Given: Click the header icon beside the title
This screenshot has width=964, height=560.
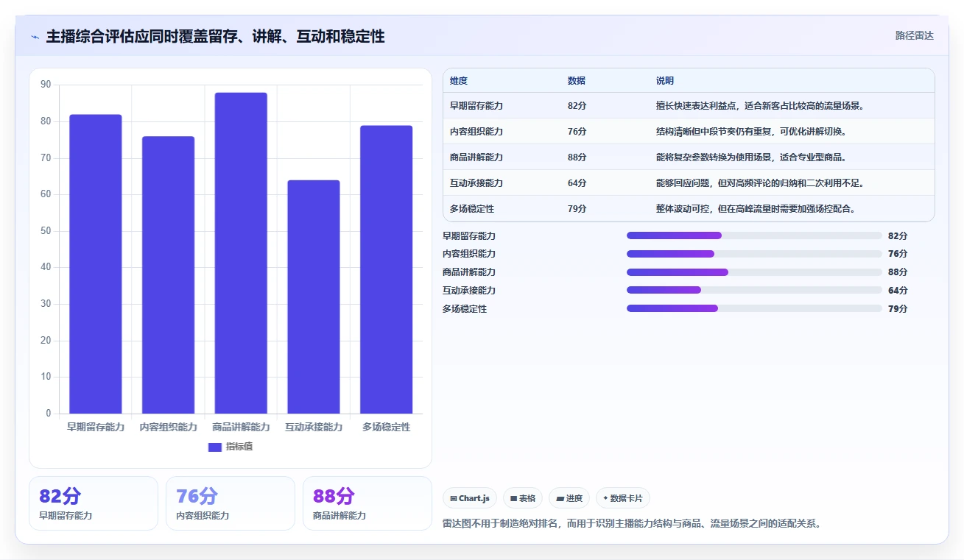Looking at the screenshot, I should coord(35,37).
